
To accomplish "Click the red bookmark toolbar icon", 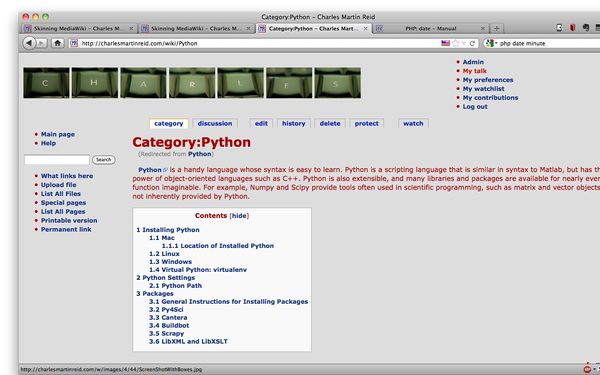I will point(572,28).
